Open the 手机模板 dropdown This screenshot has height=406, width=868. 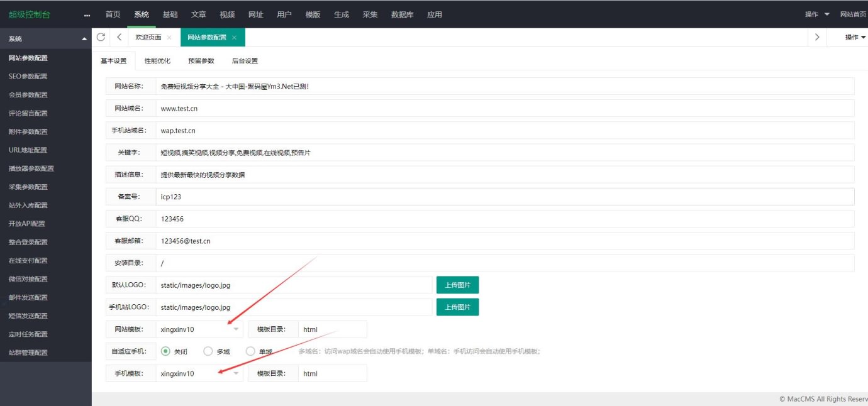[x=199, y=373]
